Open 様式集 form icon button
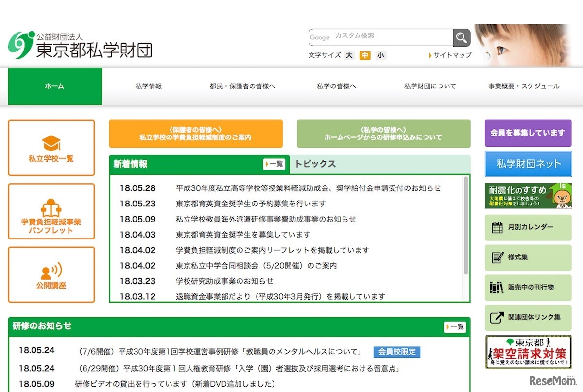The width and height of the screenshot is (583, 392). [x=528, y=257]
